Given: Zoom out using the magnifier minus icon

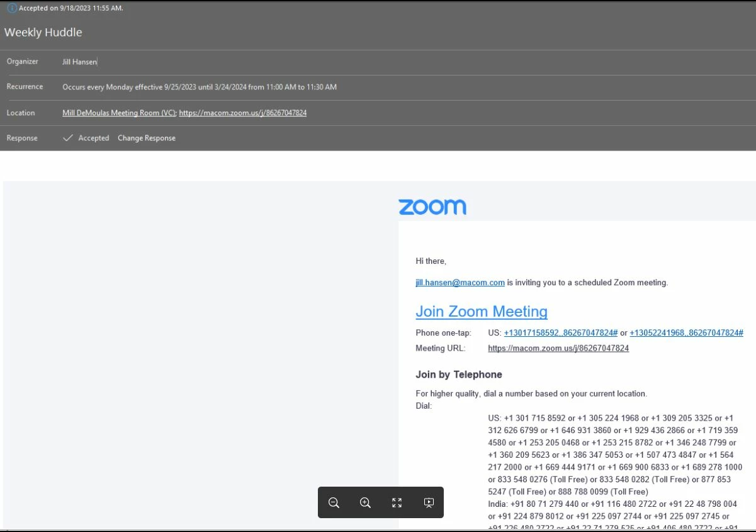Looking at the screenshot, I should (x=334, y=502).
